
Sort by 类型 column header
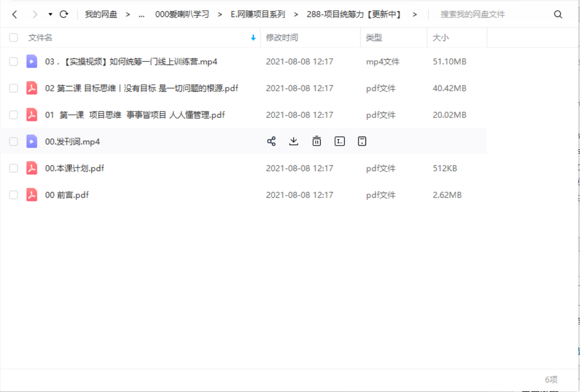click(x=374, y=37)
